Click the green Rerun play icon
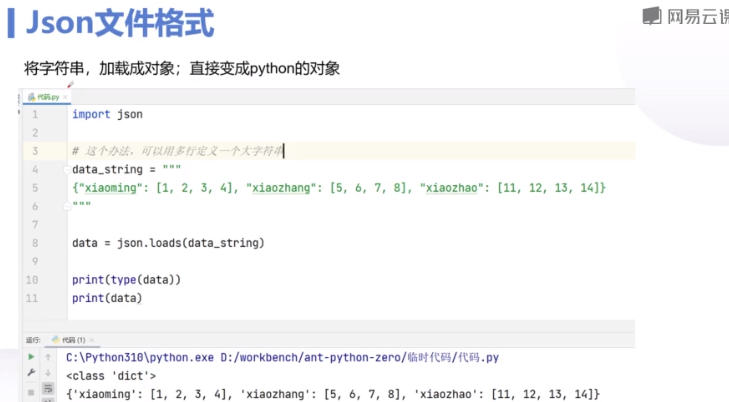 coord(31,357)
